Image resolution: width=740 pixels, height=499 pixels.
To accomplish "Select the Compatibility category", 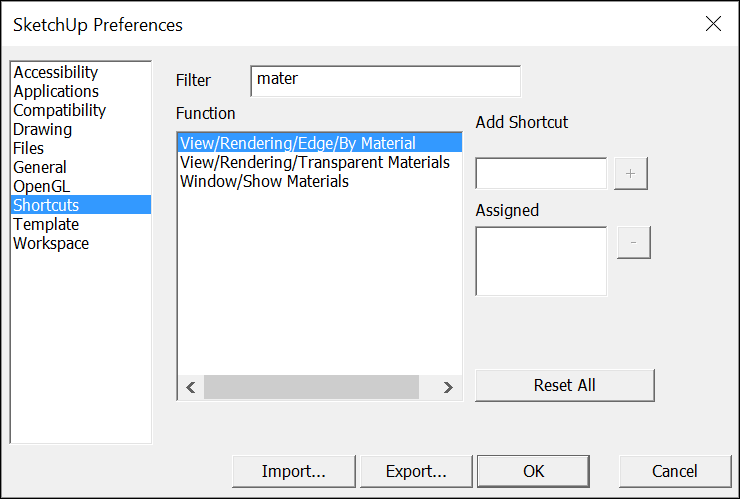I will (59, 110).
